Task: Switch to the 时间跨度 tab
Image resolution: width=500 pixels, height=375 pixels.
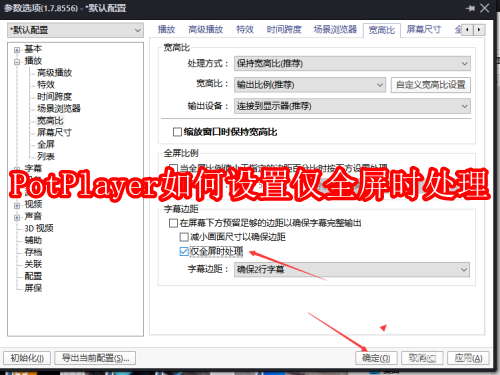Action: pos(284,30)
